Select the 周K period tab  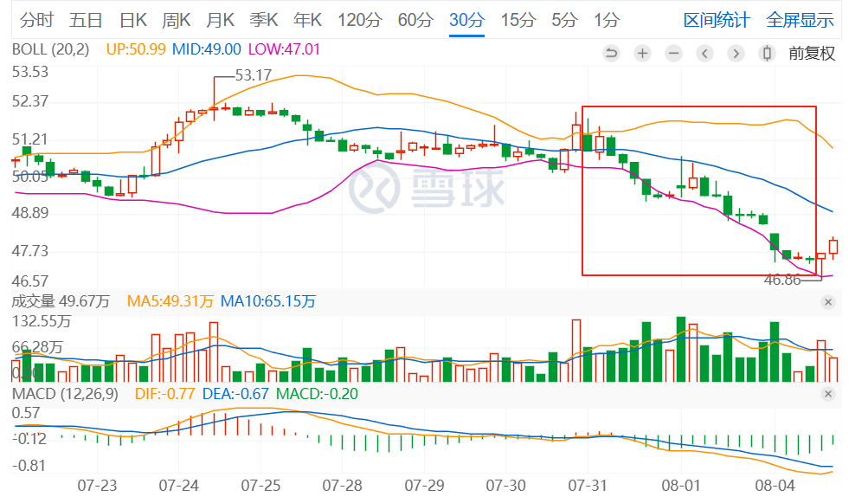(x=176, y=21)
